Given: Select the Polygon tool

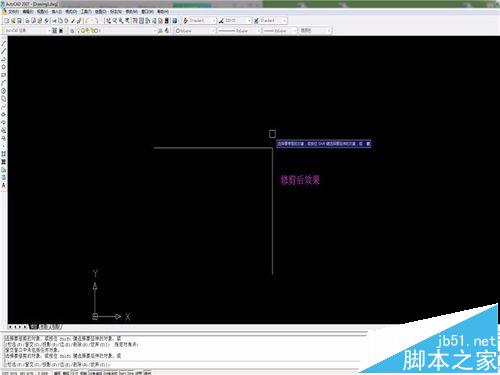Looking at the screenshot, I should tap(4, 67).
